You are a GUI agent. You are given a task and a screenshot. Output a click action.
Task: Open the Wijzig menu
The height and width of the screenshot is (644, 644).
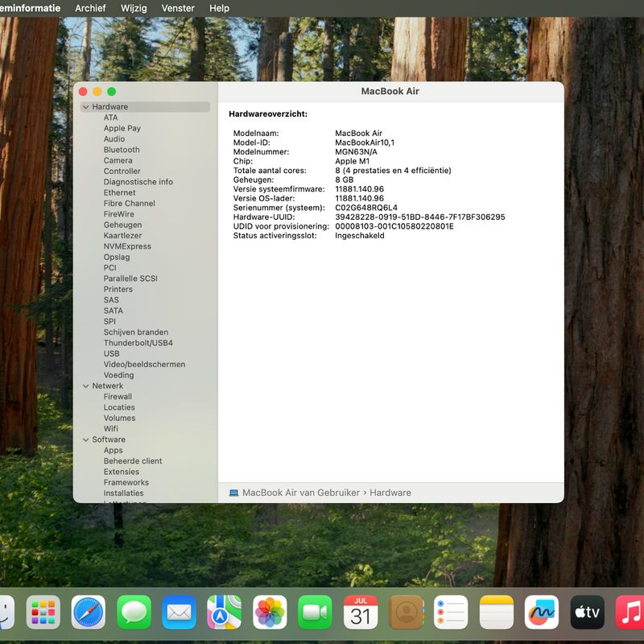click(134, 8)
